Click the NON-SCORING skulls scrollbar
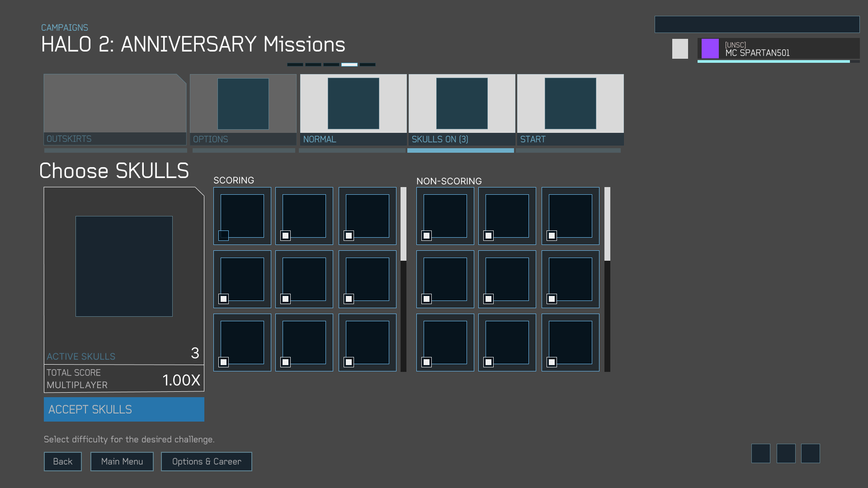Screen dimensions: 868x488 tap(607, 279)
